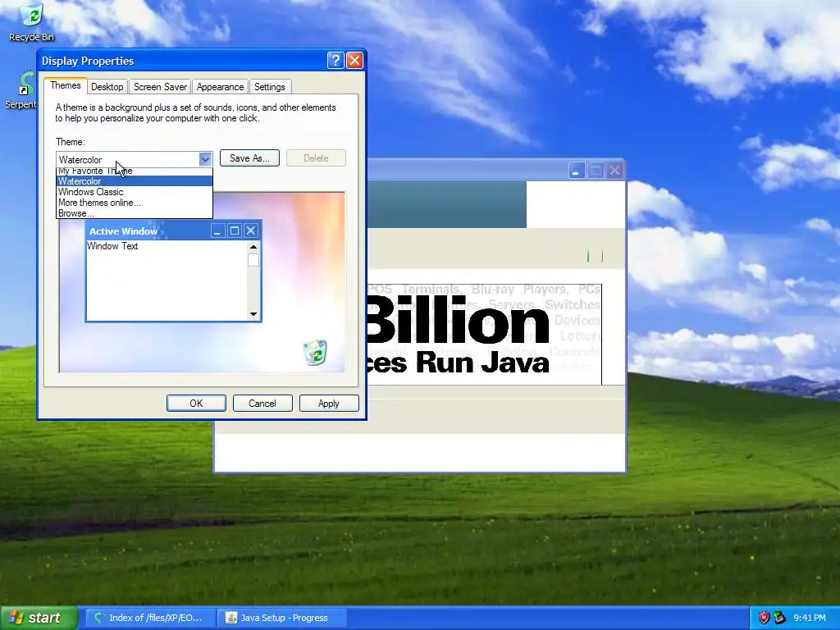Select Watercolor in the theme list

pyautogui.click(x=135, y=181)
